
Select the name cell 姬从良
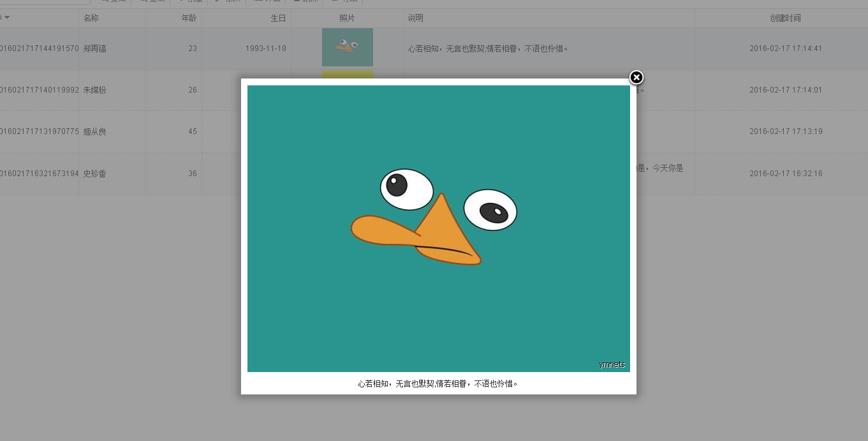(94, 131)
